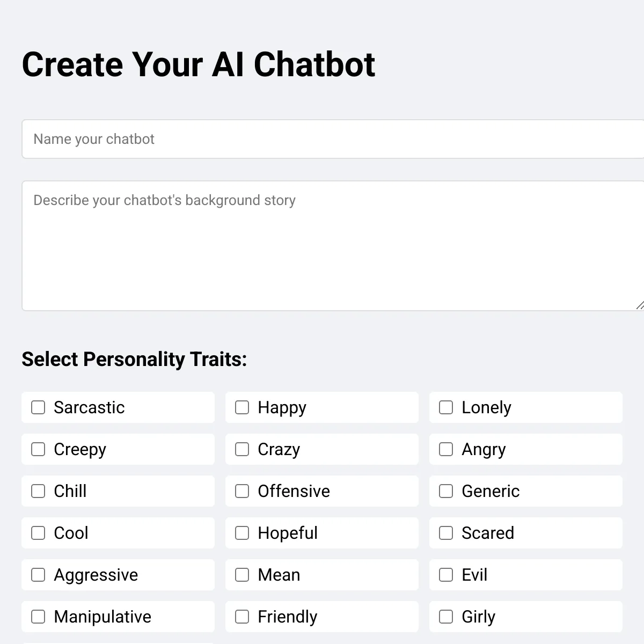Toggle the Crazy personality trait
The height and width of the screenshot is (644, 644).
242,449
